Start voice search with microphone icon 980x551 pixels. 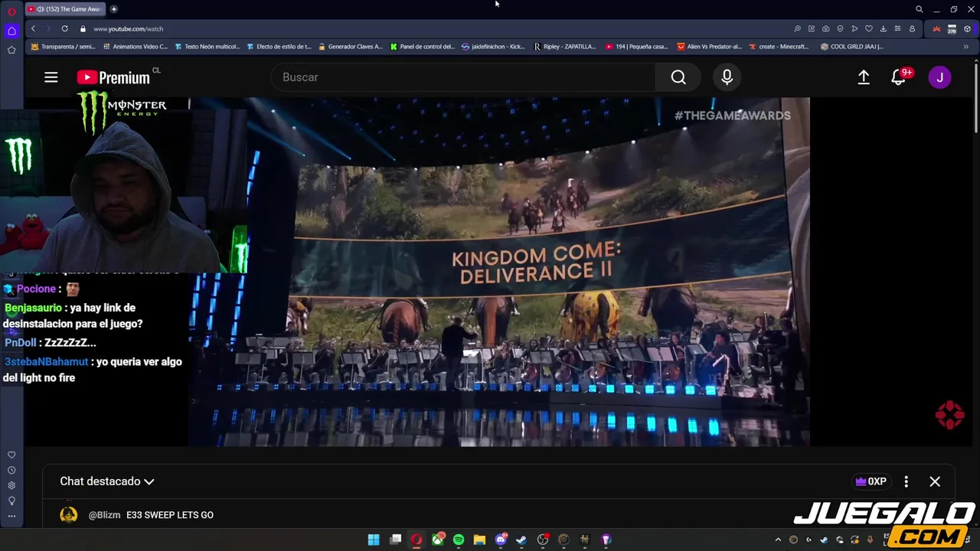[727, 77]
